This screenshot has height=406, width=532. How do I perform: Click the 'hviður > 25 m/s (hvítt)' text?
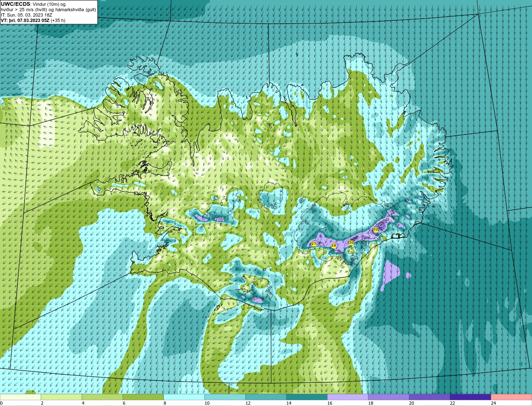tap(24, 9)
